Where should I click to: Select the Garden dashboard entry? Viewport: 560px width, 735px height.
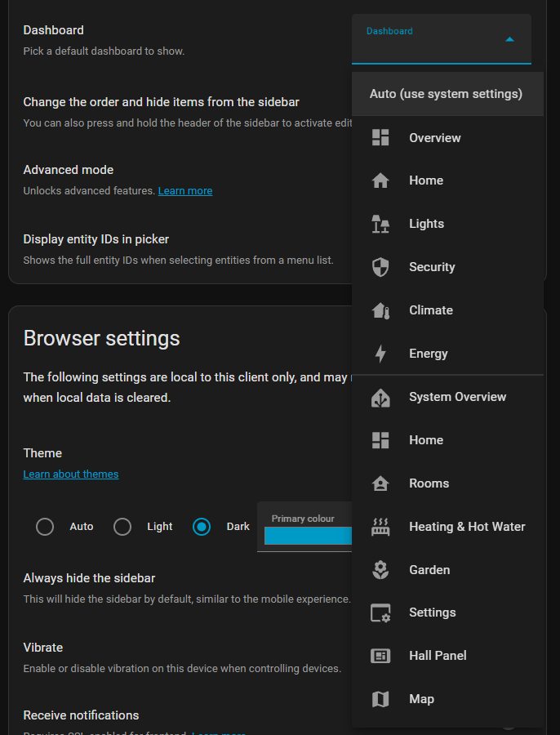[x=447, y=570]
